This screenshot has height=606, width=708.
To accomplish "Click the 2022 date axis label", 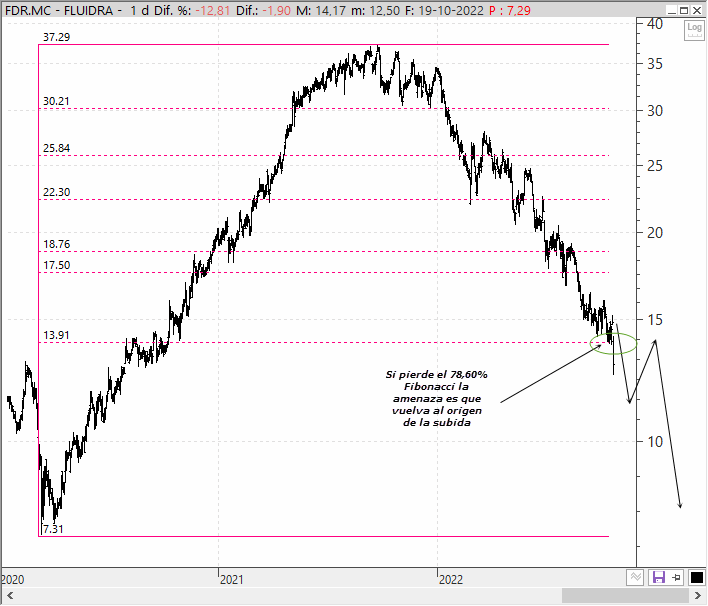I will (x=451, y=579).
